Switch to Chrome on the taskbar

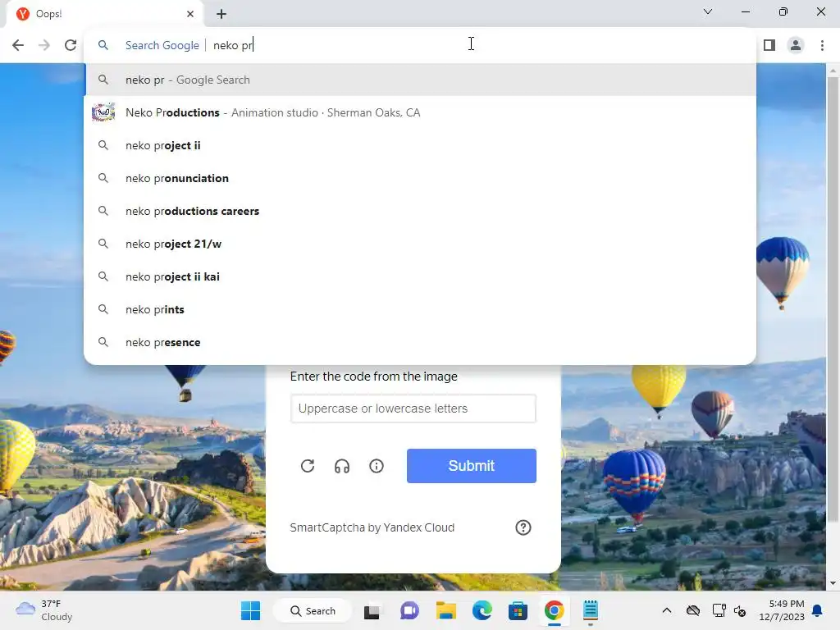pos(554,610)
